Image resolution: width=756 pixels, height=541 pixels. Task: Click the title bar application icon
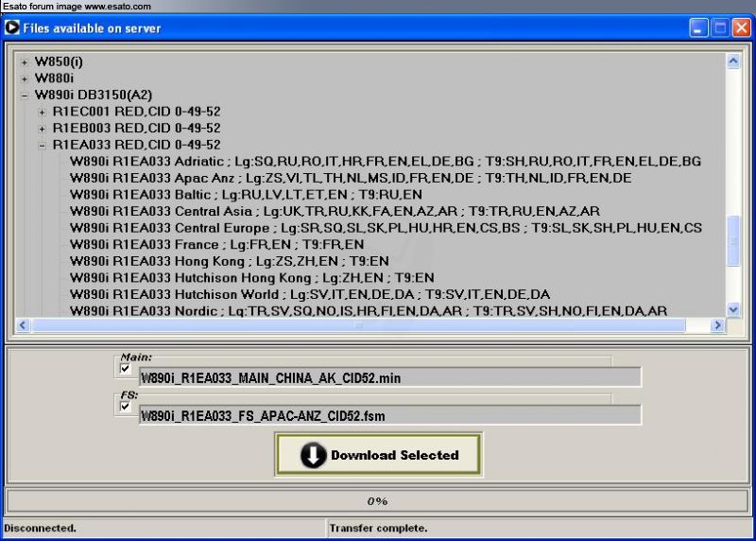click(x=12, y=27)
